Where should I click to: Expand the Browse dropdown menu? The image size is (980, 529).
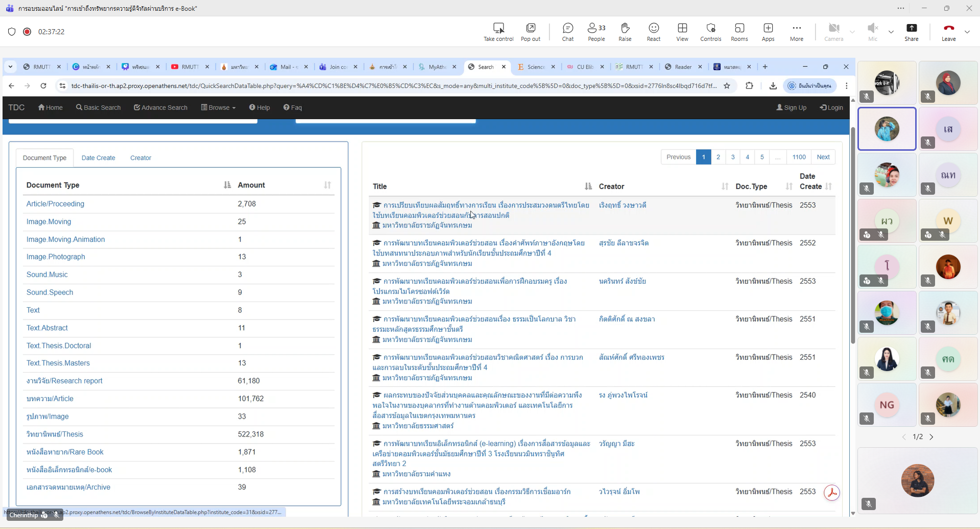pyautogui.click(x=219, y=107)
